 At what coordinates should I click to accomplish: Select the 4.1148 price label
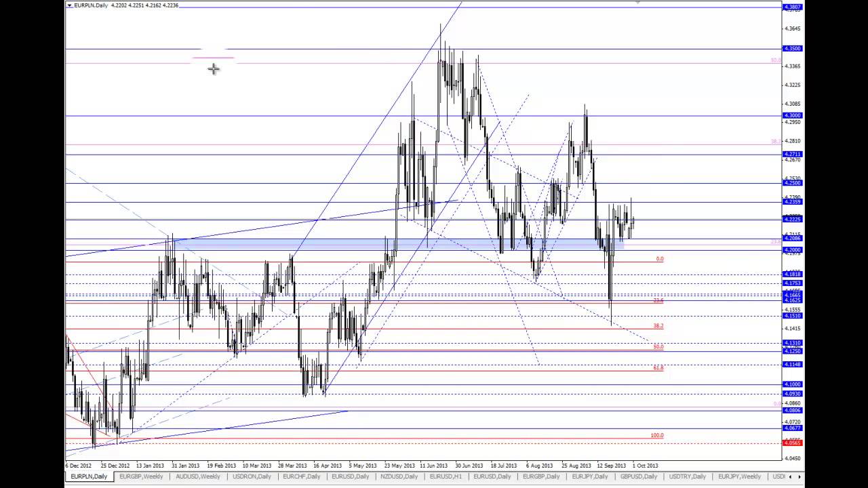coord(792,365)
